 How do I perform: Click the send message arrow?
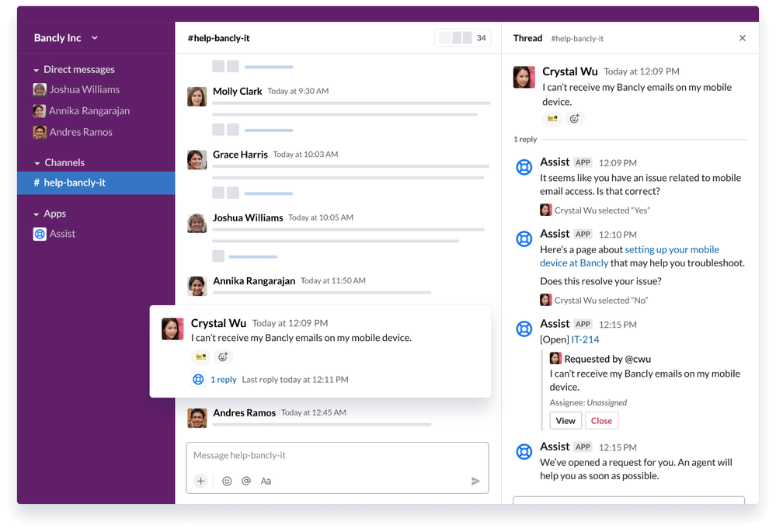pos(475,481)
